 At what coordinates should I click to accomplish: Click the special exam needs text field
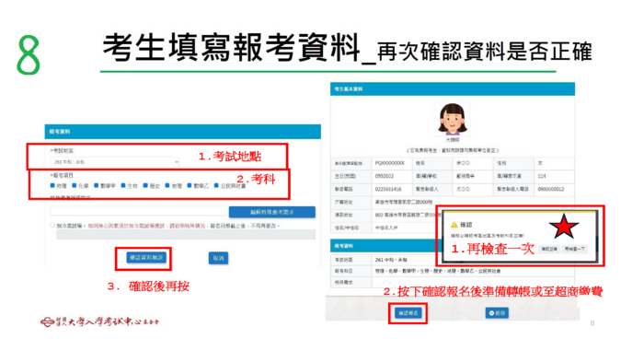tap(138, 212)
